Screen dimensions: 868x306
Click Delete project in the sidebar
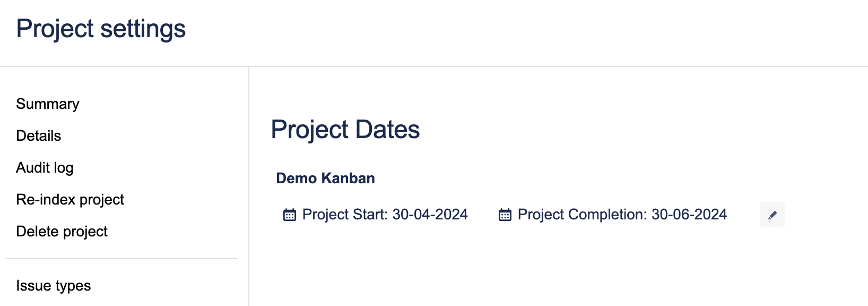click(x=62, y=231)
